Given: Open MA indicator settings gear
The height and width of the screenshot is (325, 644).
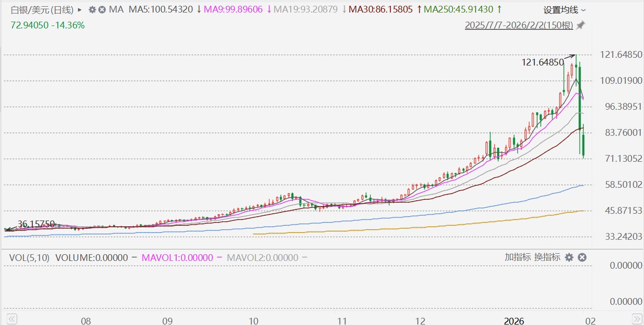Looking at the screenshot, I should coord(92,10).
